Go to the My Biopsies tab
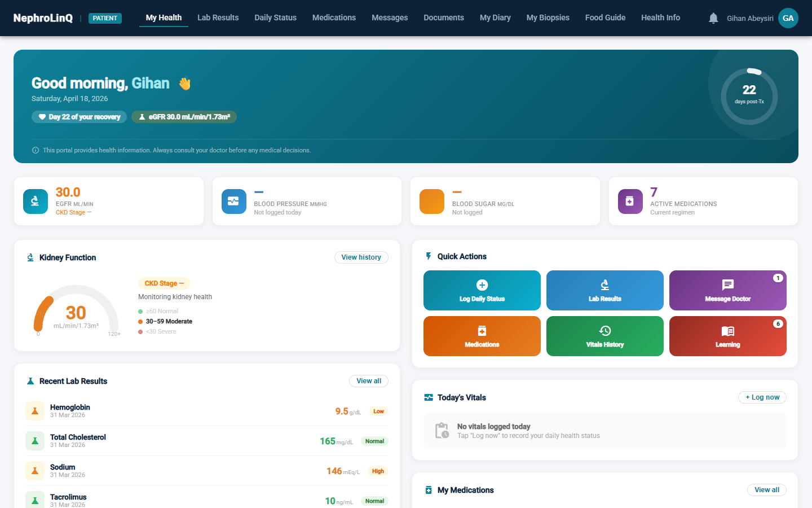 pos(548,17)
